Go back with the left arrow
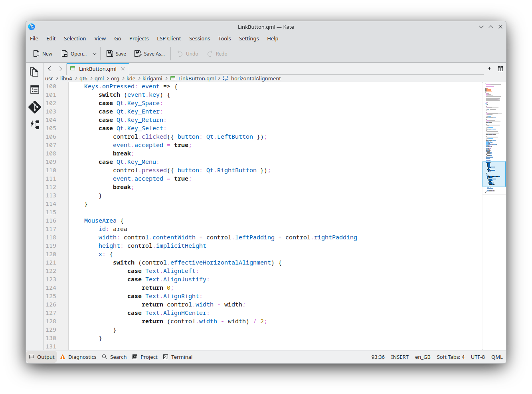This screenshot has height=394, width=532. (49, 69)
